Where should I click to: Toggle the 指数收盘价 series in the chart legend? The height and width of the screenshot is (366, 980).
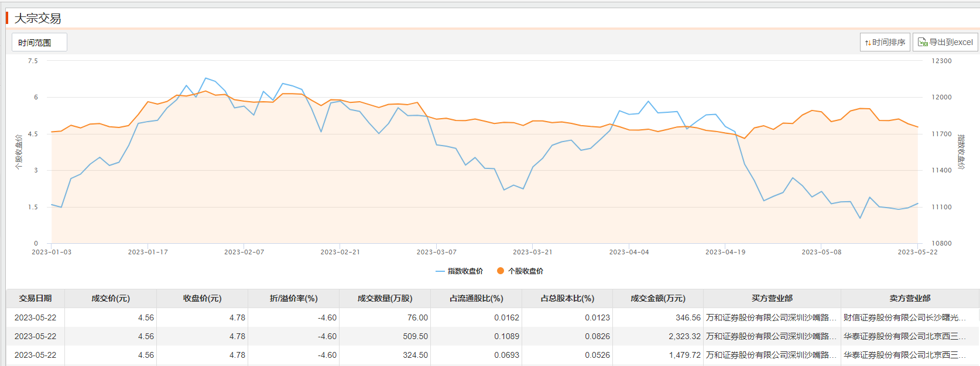click(460, 271)
